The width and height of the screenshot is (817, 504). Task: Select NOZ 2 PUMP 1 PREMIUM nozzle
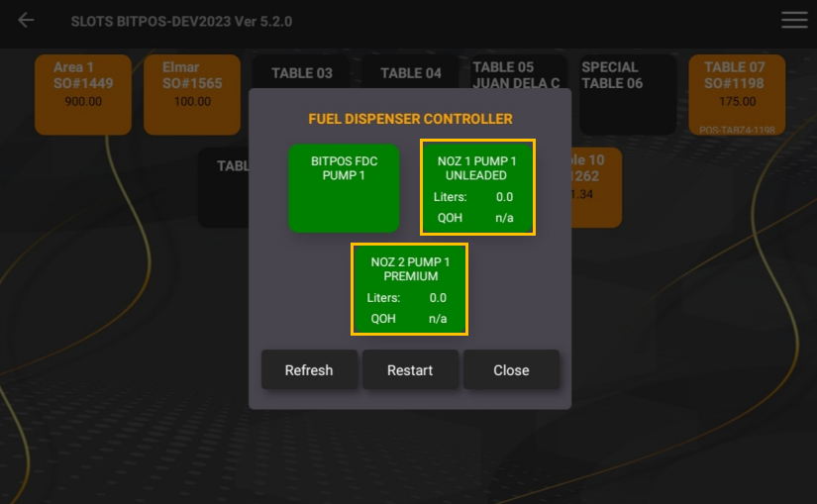(x=409, y=289)
